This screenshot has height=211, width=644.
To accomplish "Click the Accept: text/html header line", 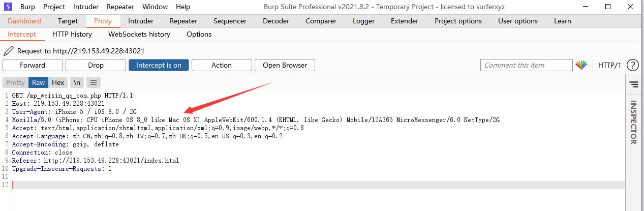I will pyautogui.click(x=158, y=128).
